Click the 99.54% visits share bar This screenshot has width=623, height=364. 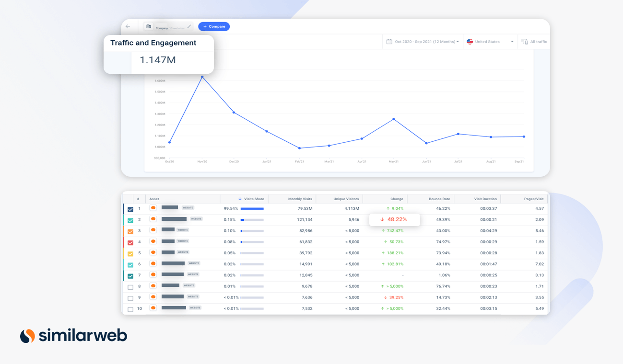[x=252, y=209]
